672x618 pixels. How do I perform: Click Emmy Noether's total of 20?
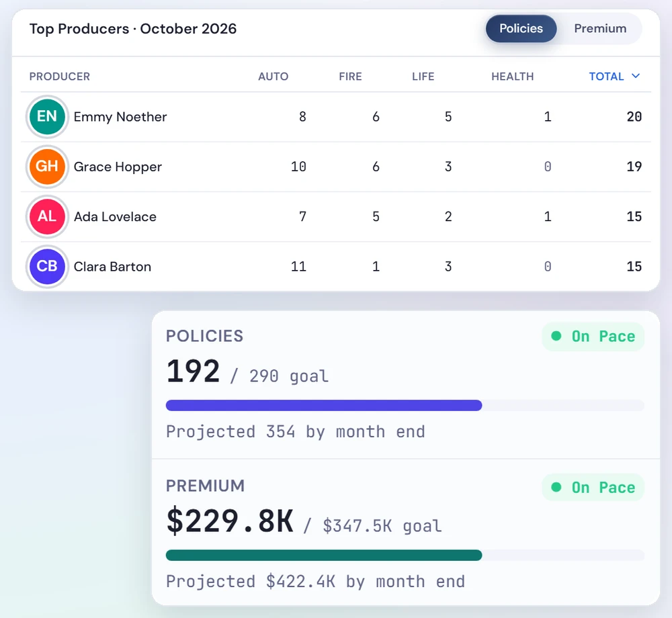pos(634,116)
